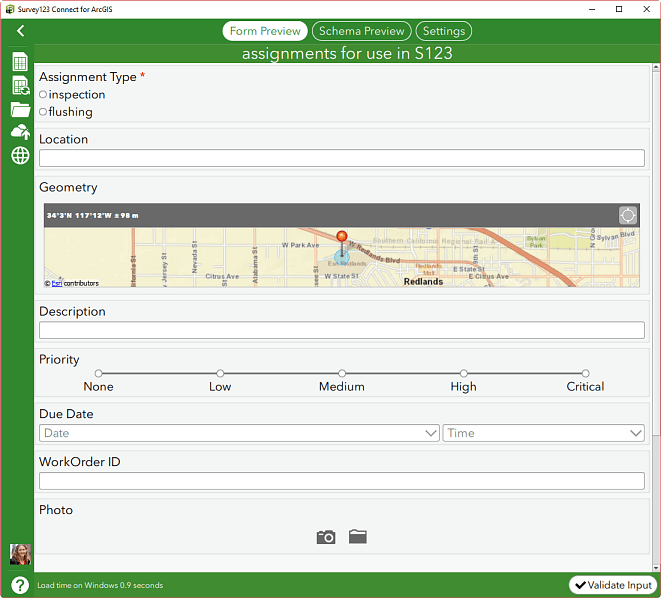Viewport: 661px width, 598px height.
Task: Browse photos with the folder icon
Action: click(x=357, y=536)
